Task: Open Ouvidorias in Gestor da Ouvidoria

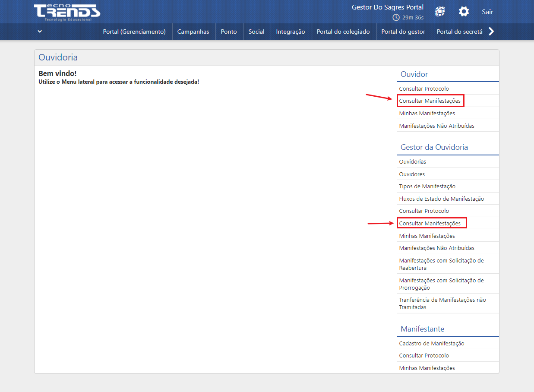Action: coord(412,161)
